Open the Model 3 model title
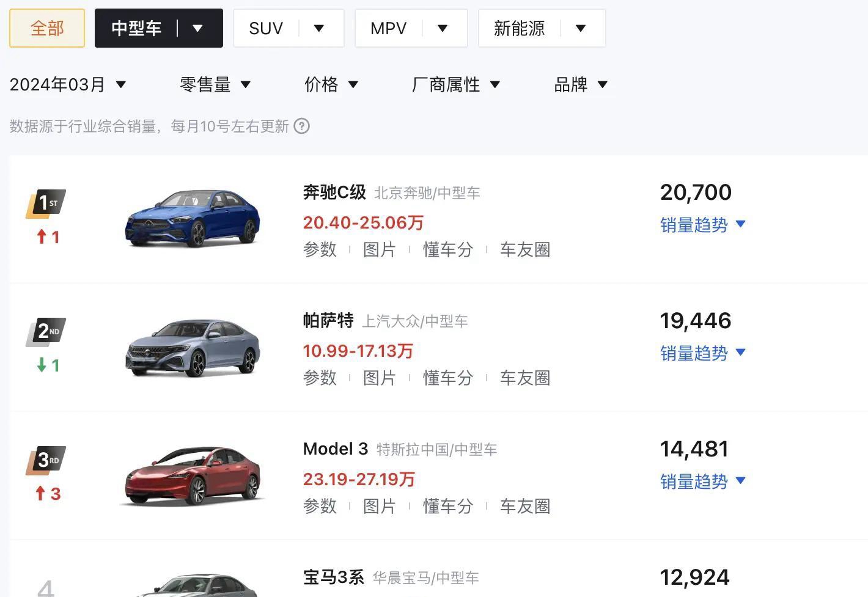Viewport: 868px width, 597px height. [336, 449]
